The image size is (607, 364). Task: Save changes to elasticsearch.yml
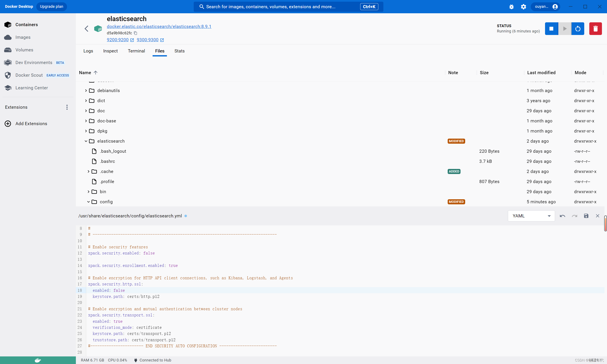(586, 216)
